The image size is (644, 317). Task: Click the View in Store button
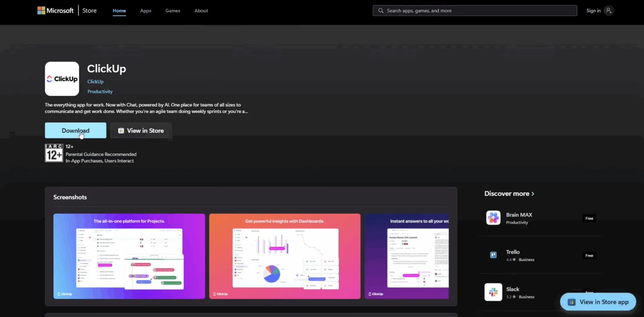click(141, 130)
